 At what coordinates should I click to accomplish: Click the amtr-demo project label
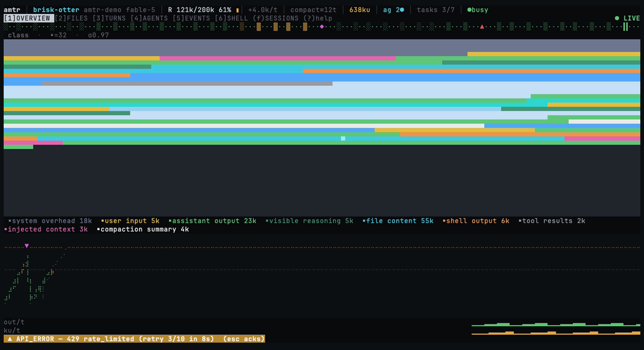[x=103, y=10]
